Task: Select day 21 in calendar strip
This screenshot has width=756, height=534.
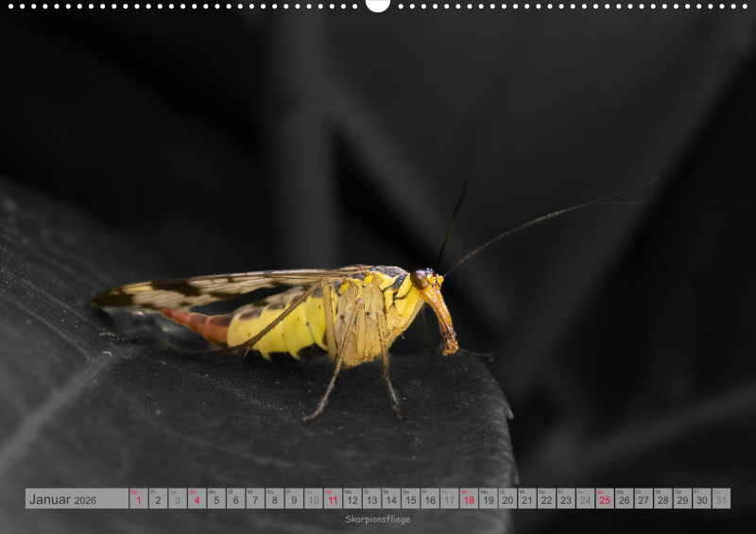Action: 526,499
